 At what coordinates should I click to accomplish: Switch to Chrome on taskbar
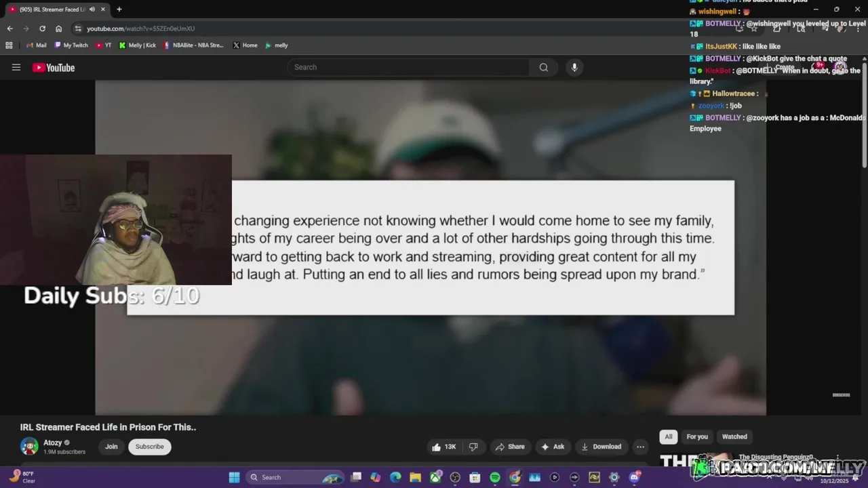click(x=515, y=477)
